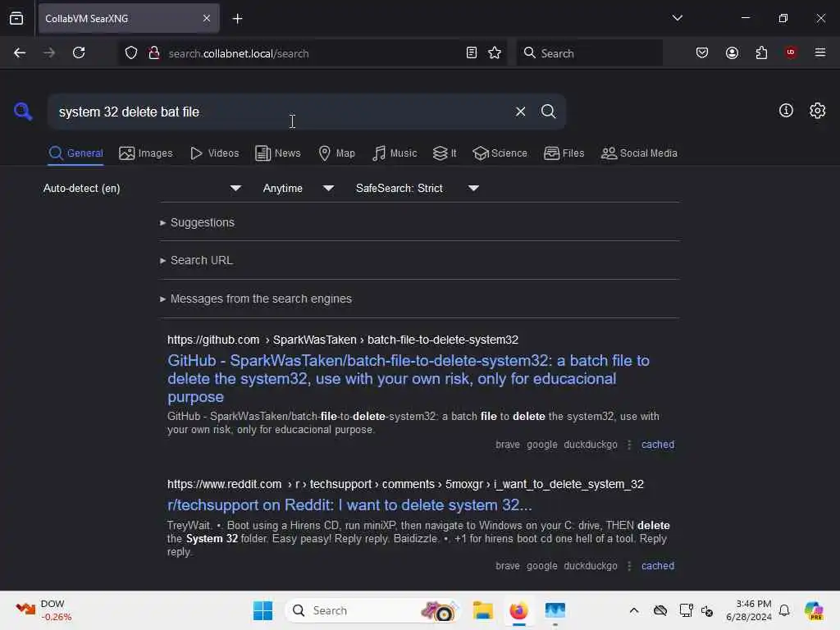840x630 pixels.
Task: Open the r/techsupport Reddit result link
Action: click(349, 504)
